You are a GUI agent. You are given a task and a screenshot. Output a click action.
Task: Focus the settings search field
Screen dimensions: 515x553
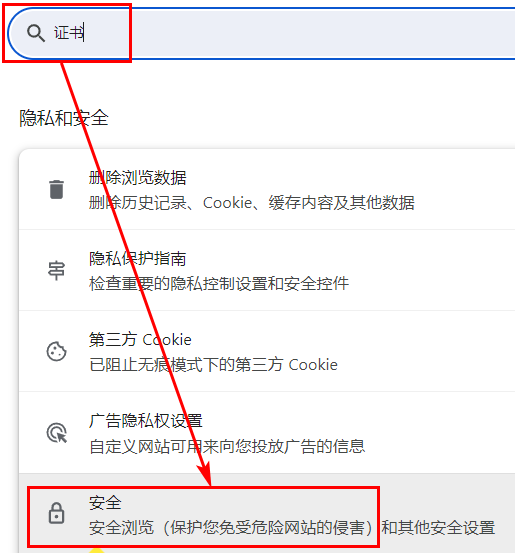(x=261, y=34)
